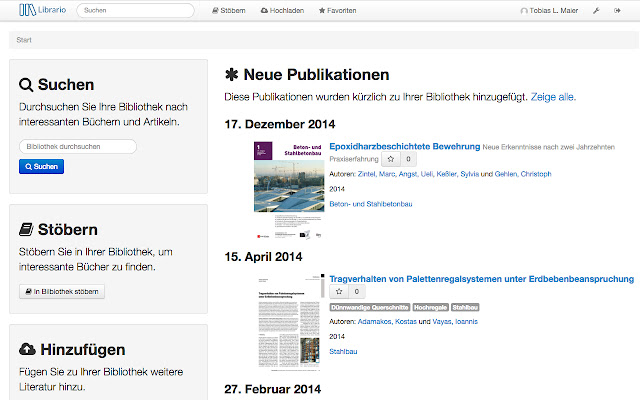This screenshot has height=400, width=640.
Task: Toggle favorite star for Epoxidharzbeschichtete Bewehrung
Action: pyautogui.click(x=391, y=159)
